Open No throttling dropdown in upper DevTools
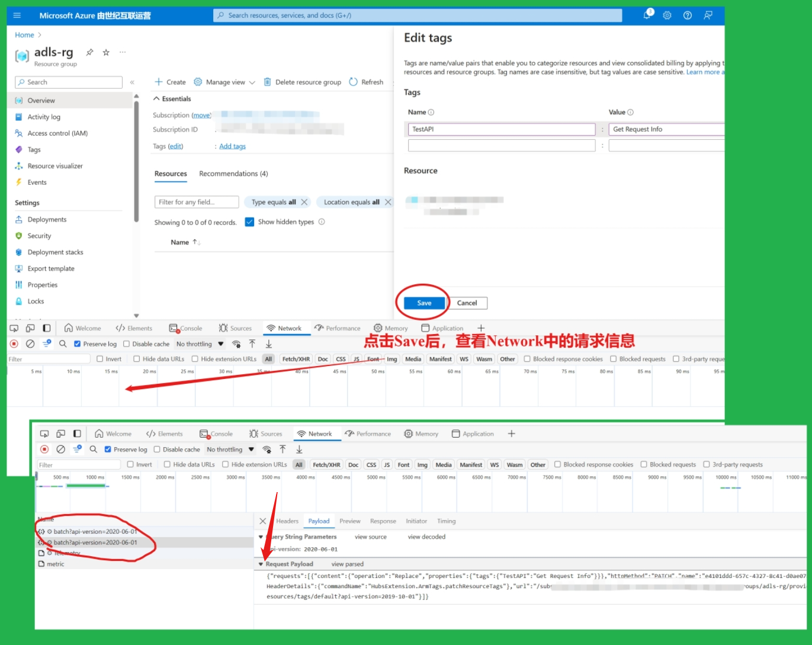The height and width of the screenshot is (645, 812). pos(200,344)
